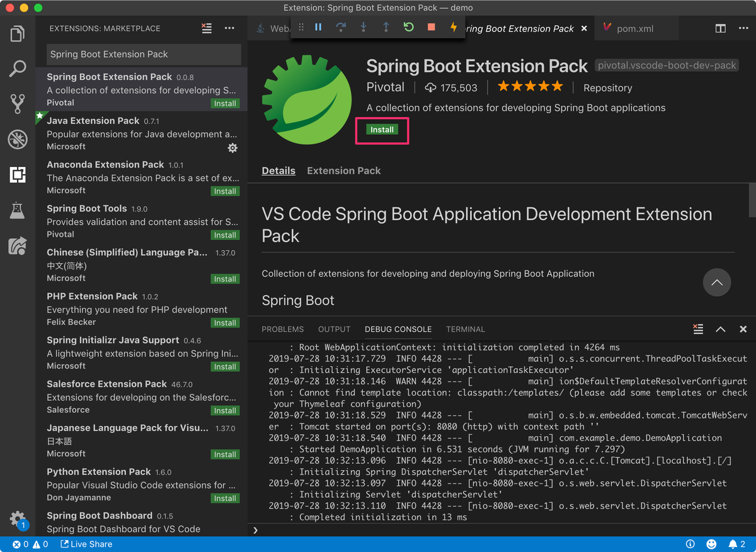Click the info icon in status bar
The image size is (756, 552).
[690, 544]
